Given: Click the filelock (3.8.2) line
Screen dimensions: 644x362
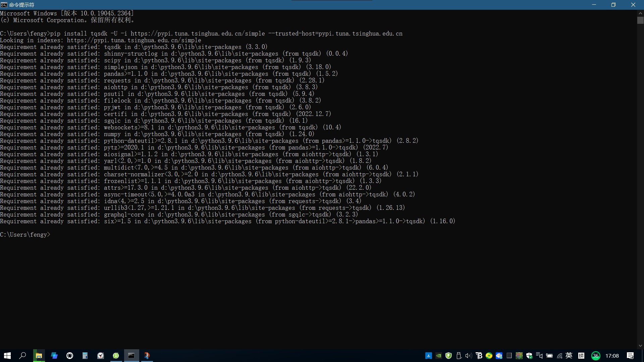Looking at the screenshot, I should click(161, 101).
